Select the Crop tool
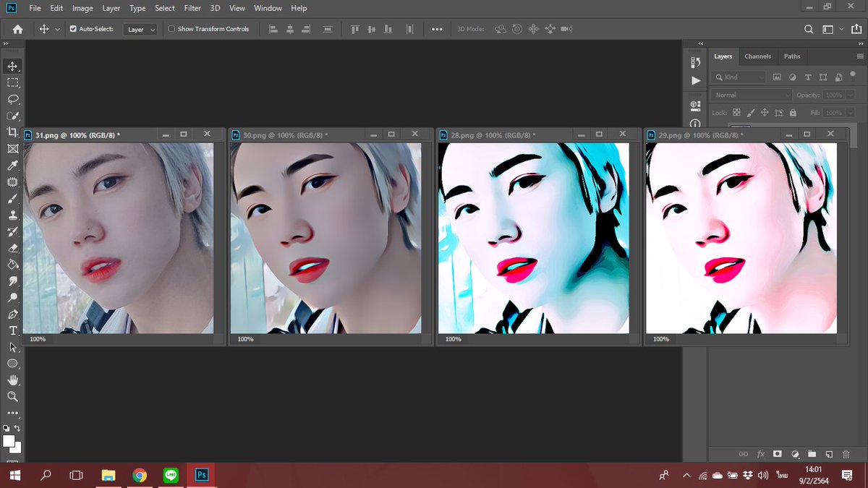Viewport: 868px width, 488px height. [x=12, y=132]
